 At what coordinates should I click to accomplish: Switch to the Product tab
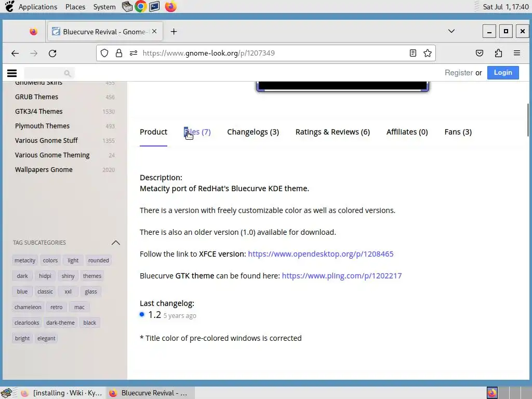pos(153,132)
